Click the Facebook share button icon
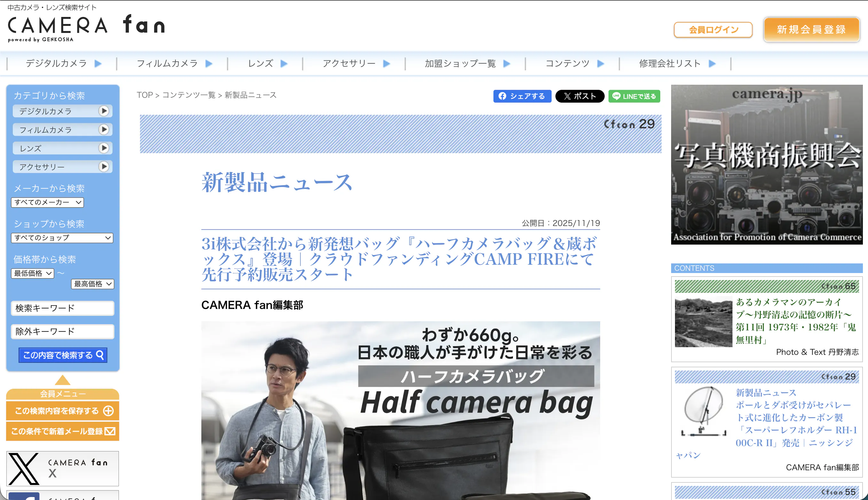The height and width of the screenshot is (500, 868). click(502, 96)
